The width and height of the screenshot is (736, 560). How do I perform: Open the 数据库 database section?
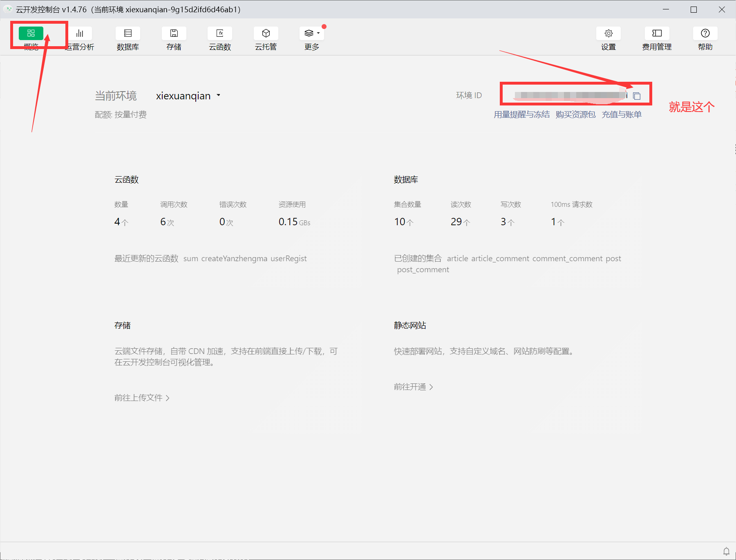(128, 38)
